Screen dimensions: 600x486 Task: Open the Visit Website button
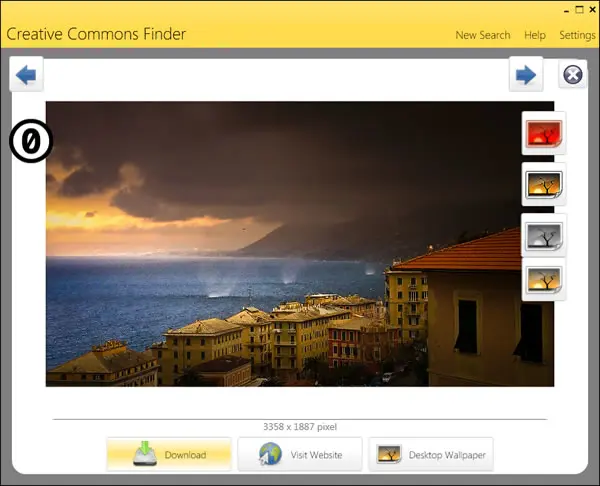300,455
